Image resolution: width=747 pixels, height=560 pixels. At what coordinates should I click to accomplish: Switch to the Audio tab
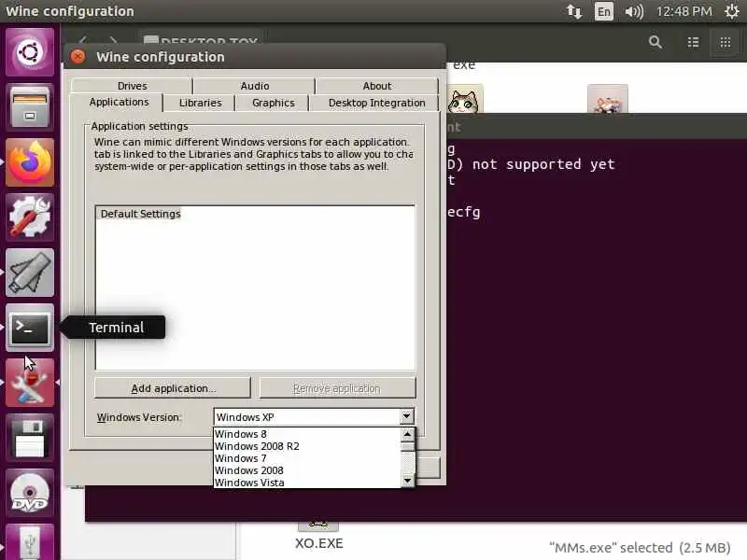[x=254, y=86]
